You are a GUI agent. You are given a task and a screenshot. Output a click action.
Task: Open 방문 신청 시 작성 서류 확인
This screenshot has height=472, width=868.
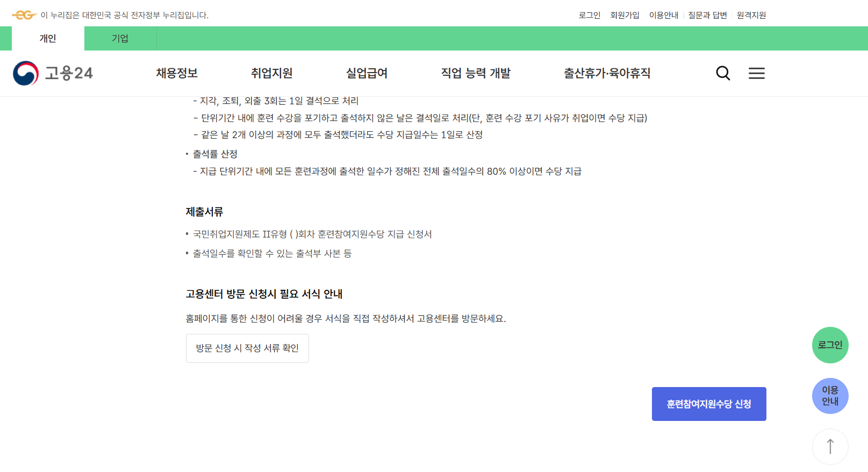(x=247, y=348)
